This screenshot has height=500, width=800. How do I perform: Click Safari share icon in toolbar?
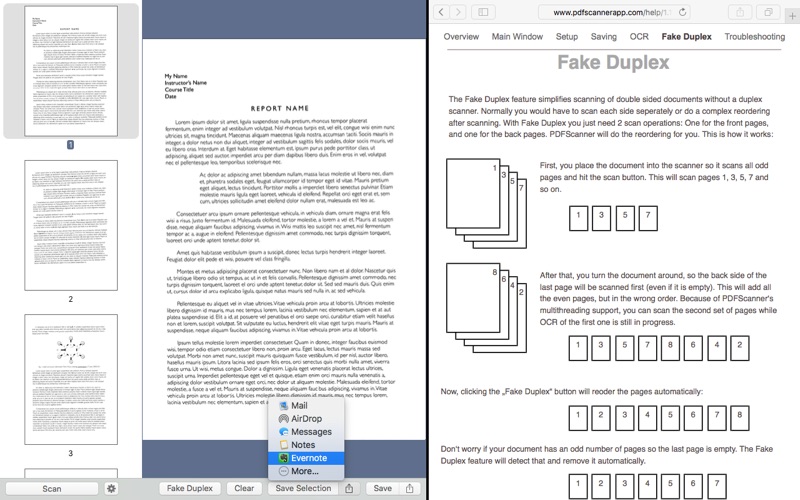[x=741, y=12]
